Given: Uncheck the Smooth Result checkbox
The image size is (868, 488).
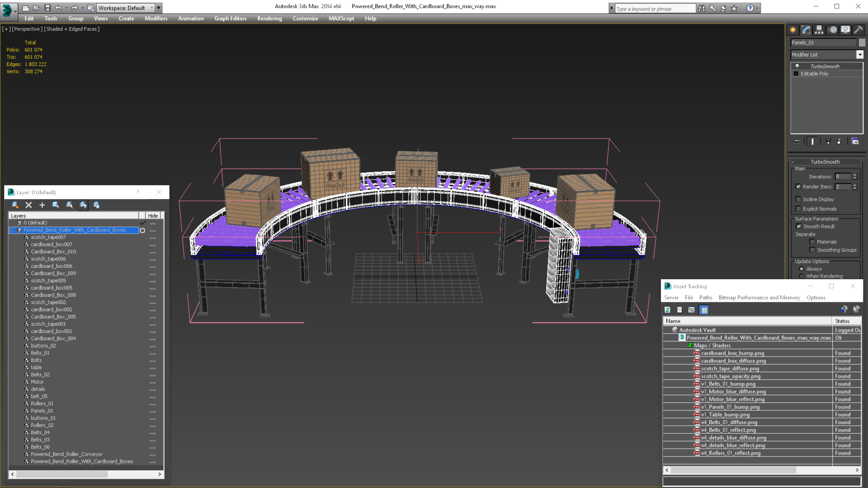Looking at the screenshot, I should [x=799, y=226].
